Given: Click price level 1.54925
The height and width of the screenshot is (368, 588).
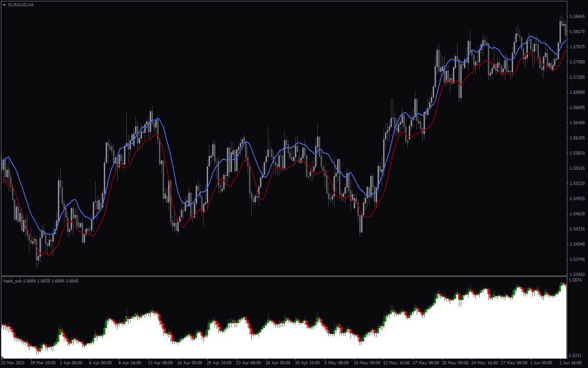Looking at the screenshot, I should click(x=577, y=199).
